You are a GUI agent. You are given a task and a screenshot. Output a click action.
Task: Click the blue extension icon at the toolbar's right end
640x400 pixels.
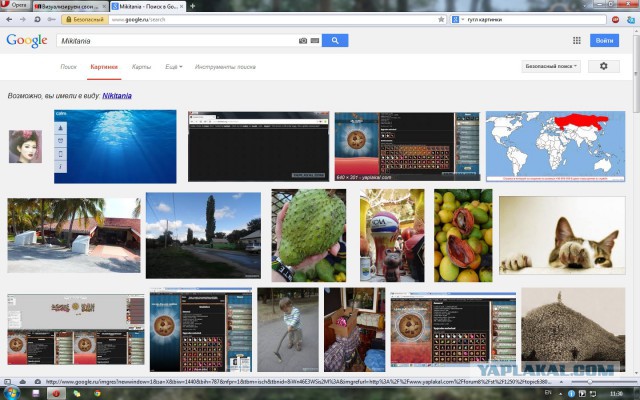[631, 19]
